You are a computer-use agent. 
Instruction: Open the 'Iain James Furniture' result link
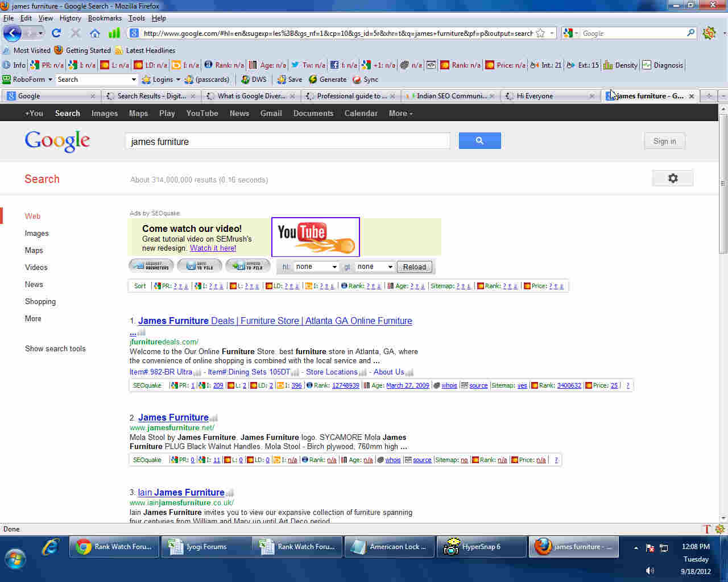[181, 492]
